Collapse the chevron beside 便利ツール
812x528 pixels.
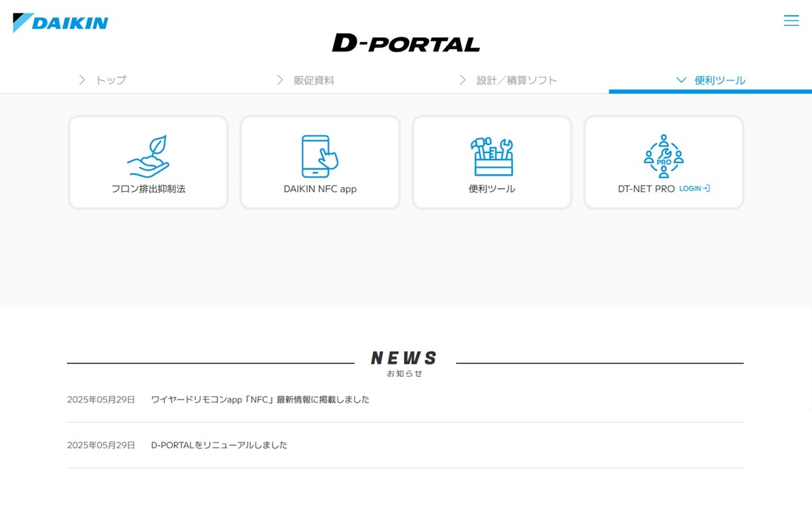click(681, 80)
